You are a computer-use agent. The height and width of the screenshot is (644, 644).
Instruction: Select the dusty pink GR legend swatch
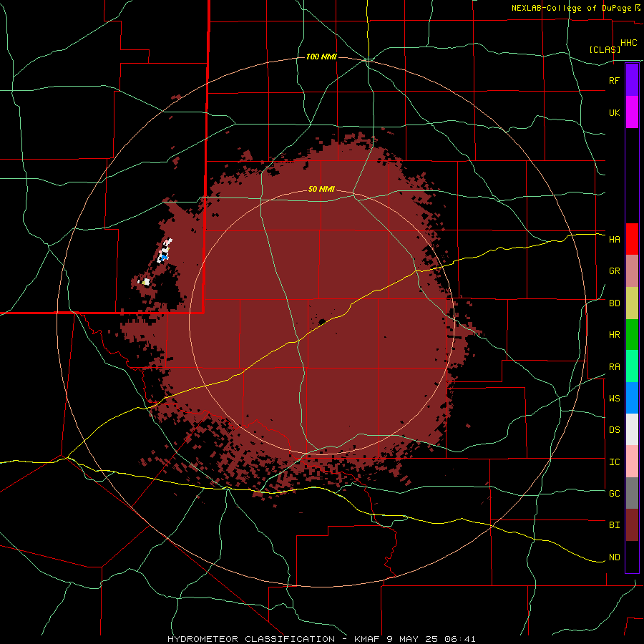632,271
